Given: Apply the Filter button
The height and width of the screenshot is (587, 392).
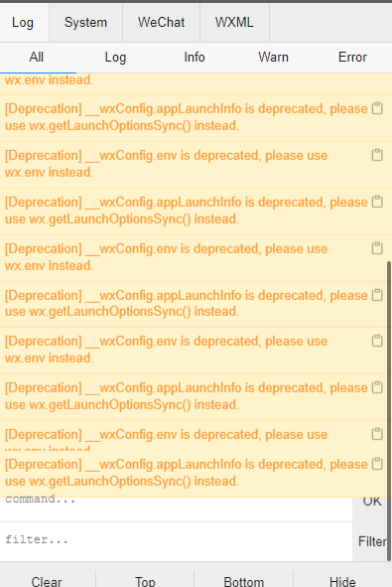Looking at the screenshot, I should click(x=372, y=541).
